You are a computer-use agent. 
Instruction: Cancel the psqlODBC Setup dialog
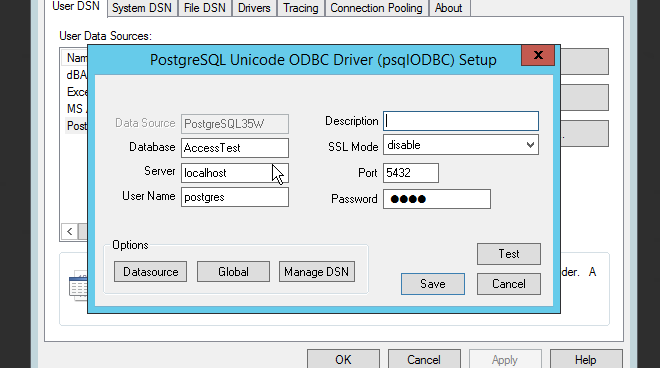[x=509, y=284]
